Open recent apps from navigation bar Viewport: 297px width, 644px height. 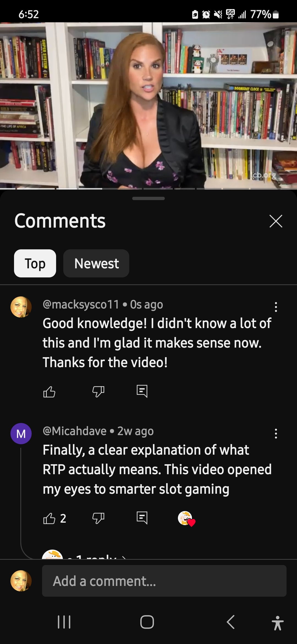(64, 622)
